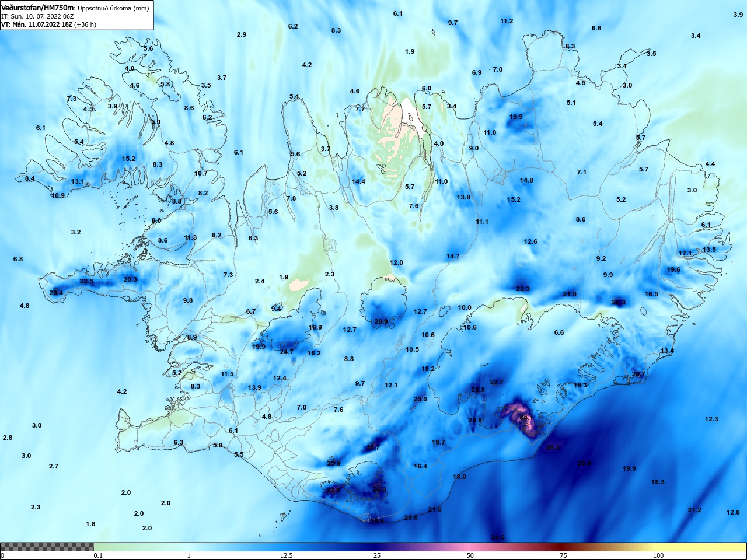This screenshot has width=747, height=560.
Task: Pick the 12.3 offshore value
Action: point(711,419)
